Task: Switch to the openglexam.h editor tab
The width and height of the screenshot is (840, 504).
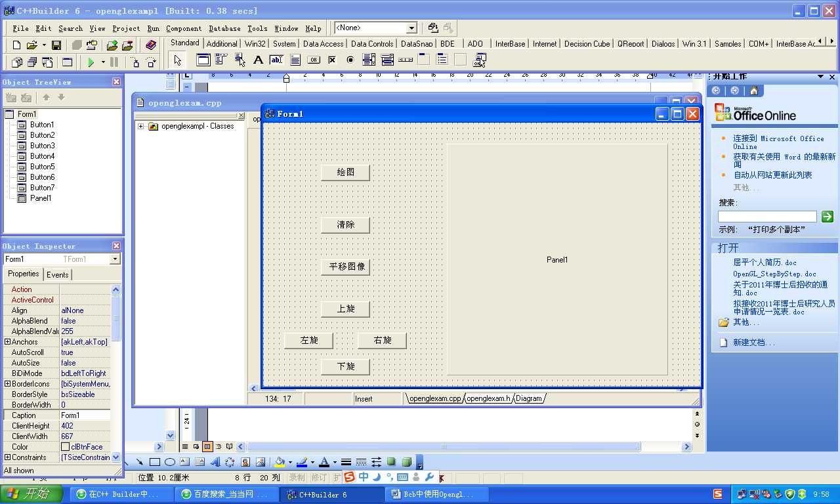Action: click(488, 398)
